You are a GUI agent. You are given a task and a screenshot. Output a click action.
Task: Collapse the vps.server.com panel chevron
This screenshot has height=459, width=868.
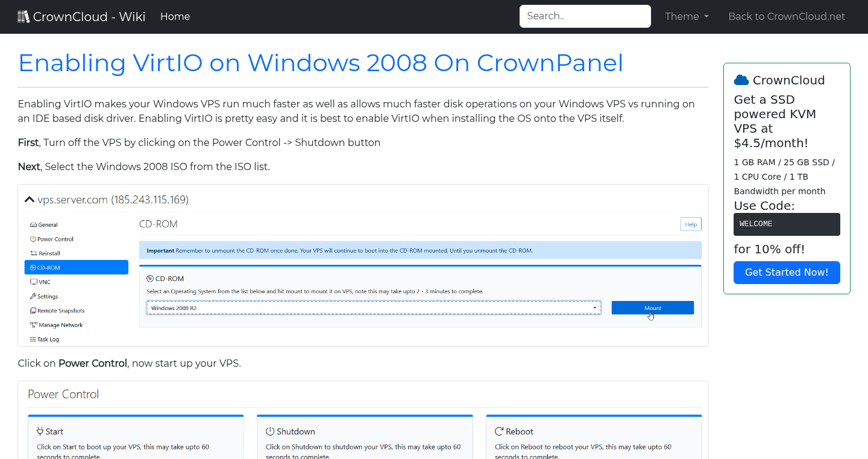29,198
